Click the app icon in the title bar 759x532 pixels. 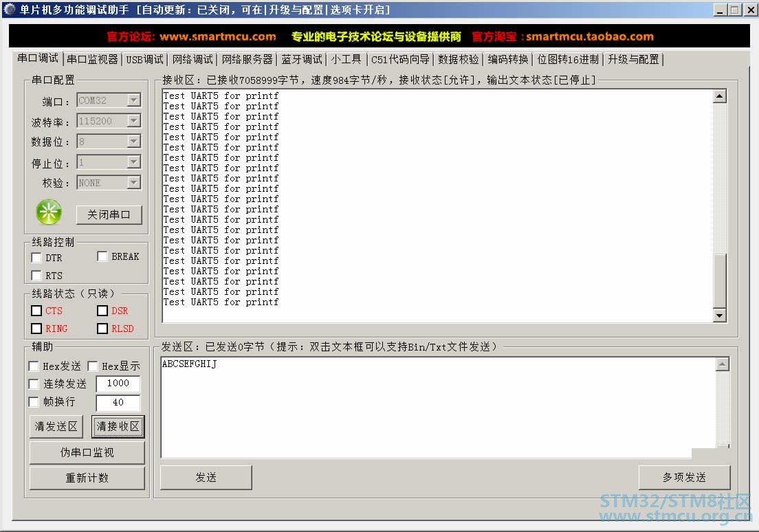[9, 9]
